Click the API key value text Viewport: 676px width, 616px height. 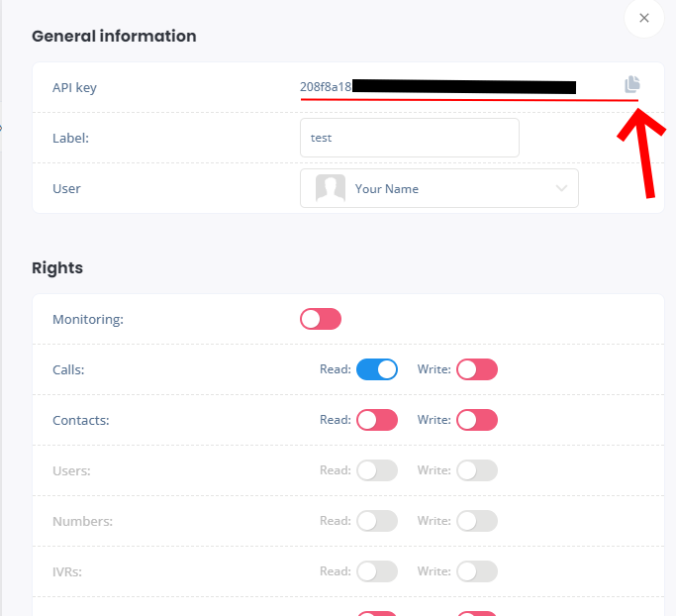tap(327, 87)
